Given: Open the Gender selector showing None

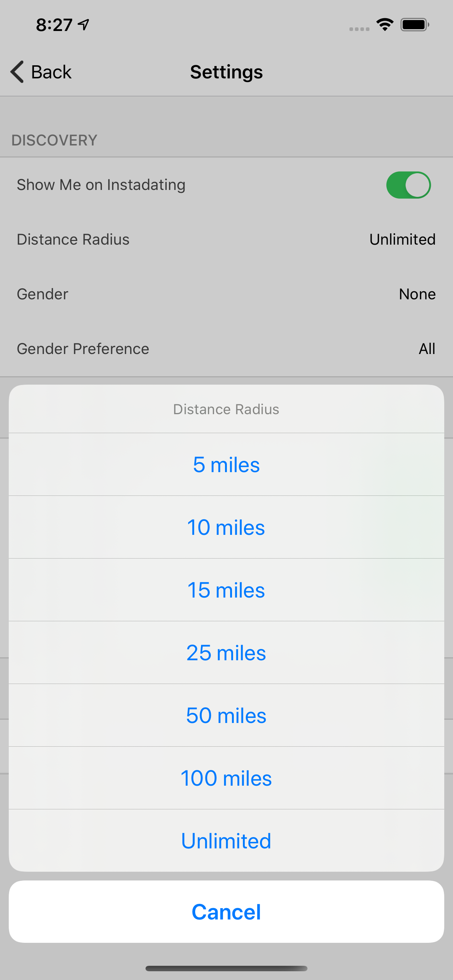Looking at the screenshot, I should [226, 294].
